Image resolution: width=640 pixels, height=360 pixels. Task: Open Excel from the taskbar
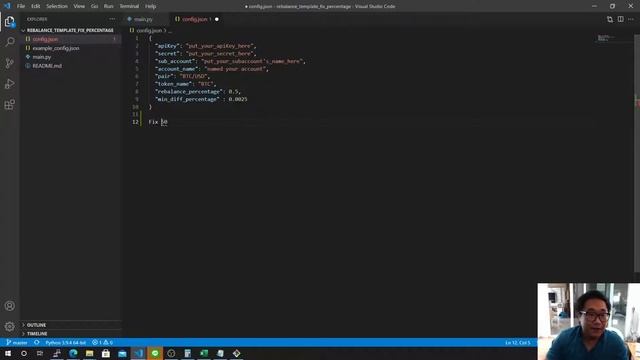click(x=204, y=353)
